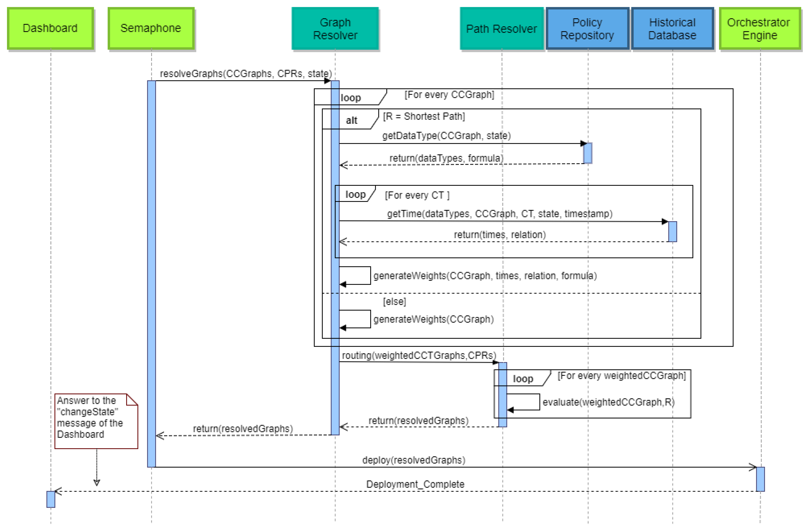
Task: Select the Orchestrator Engine box
Action: point(760,29)
